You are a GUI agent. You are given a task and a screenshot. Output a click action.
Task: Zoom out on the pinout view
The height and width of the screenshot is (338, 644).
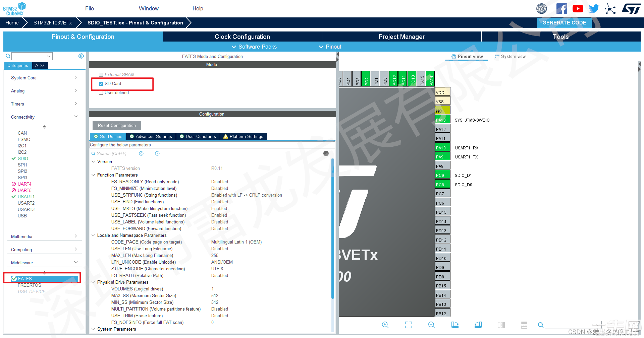click(x=432, y=325)
